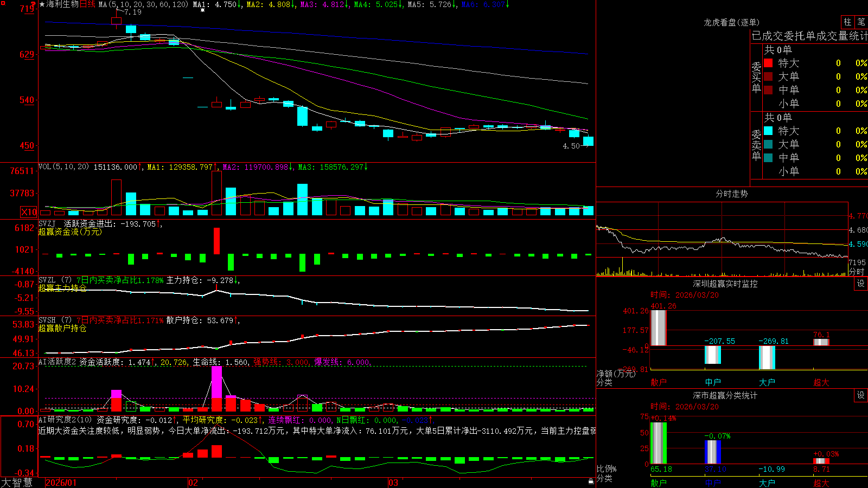Select the 02 month marker on timeline
The height and width of the screenshot is (488, 868).
point(193,482)
